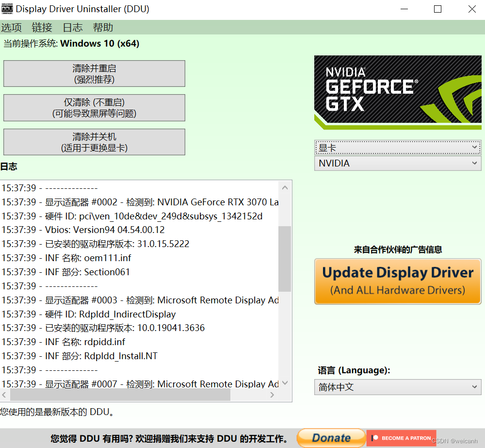485x448 pixels.
Task: Click the Become a Patron button
Action: pyautogui.click(x=401, y=438)
